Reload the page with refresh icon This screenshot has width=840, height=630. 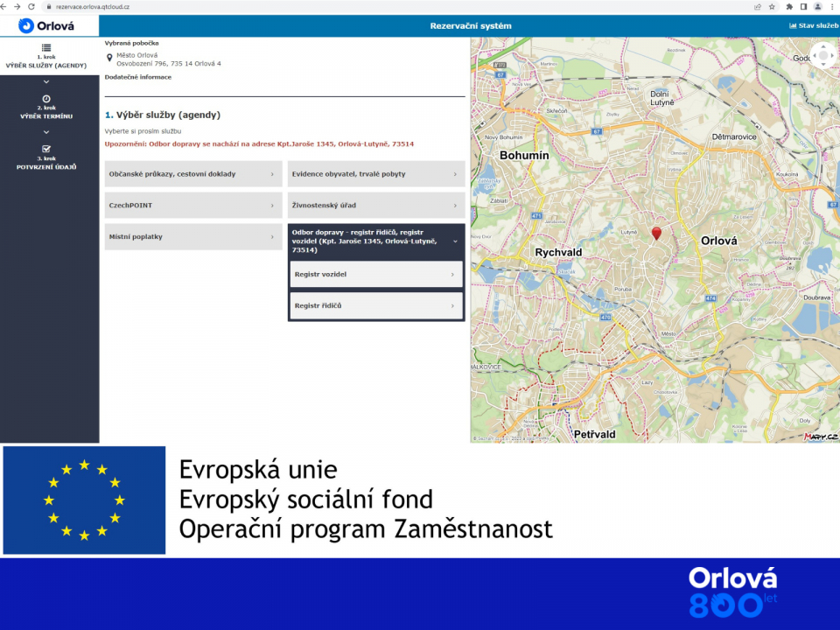coord(31,7)
